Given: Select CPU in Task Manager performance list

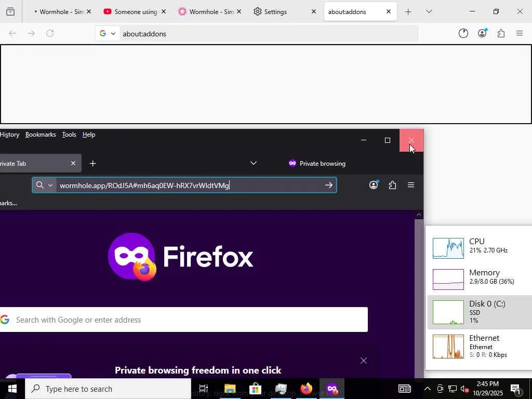Looking at the screenshot, I should (480, 248).
